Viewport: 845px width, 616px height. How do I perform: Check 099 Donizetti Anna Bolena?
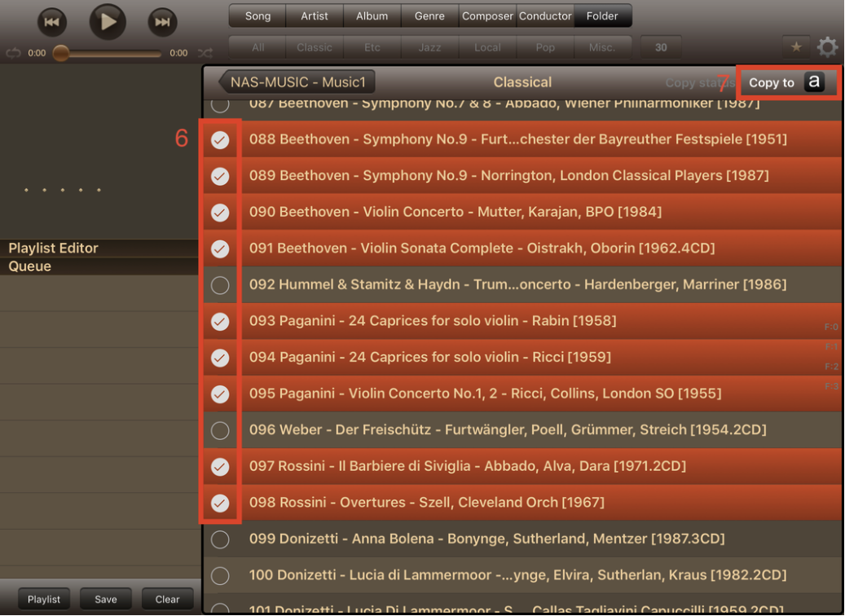(220, 539)
